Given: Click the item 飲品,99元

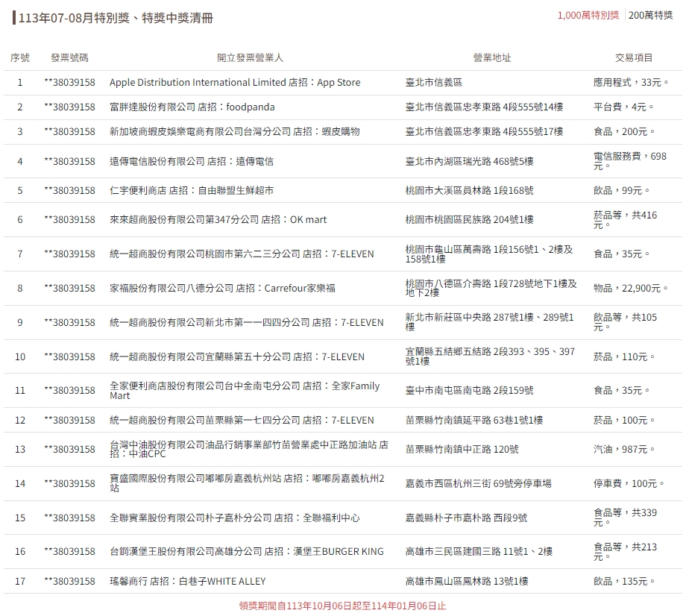Looking at the screenshot, I should click(622, 191).
